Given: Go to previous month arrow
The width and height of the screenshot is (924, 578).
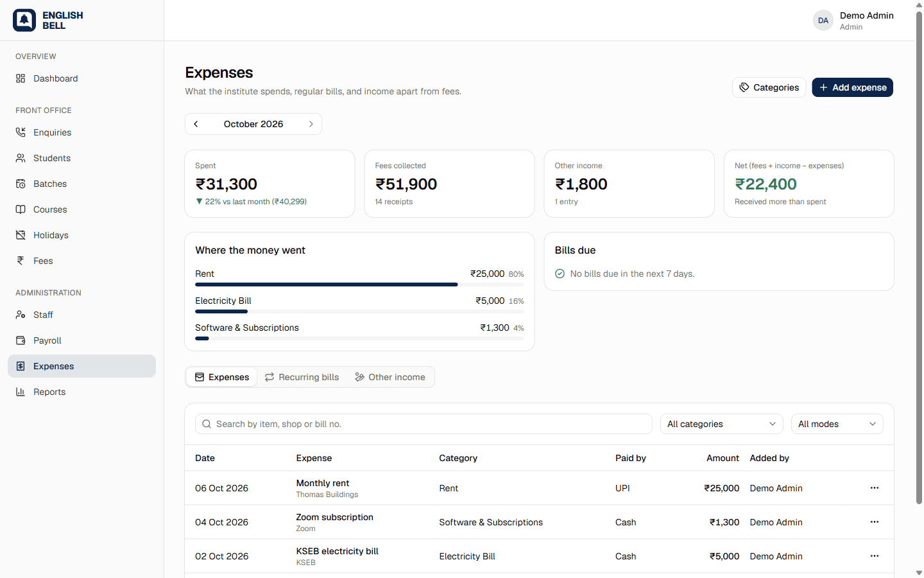Looking at the screenshot, I should coord(196,124).
